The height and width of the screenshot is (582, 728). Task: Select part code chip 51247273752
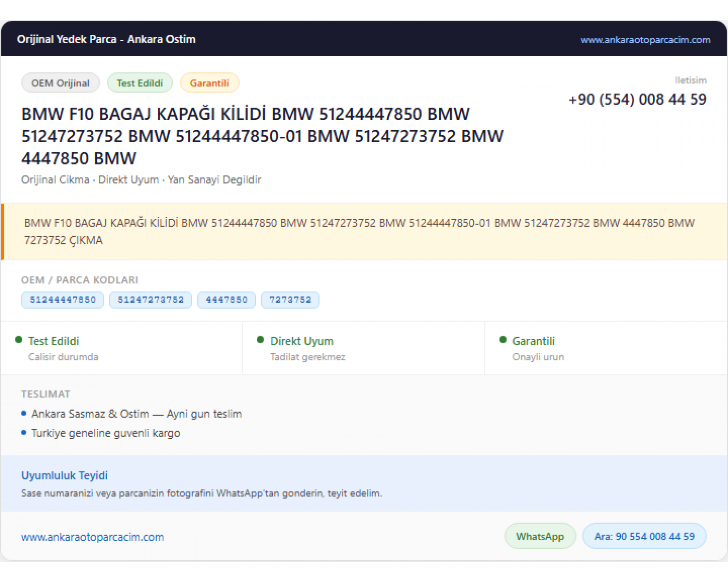pyautogui.click(x=150, y=300)
